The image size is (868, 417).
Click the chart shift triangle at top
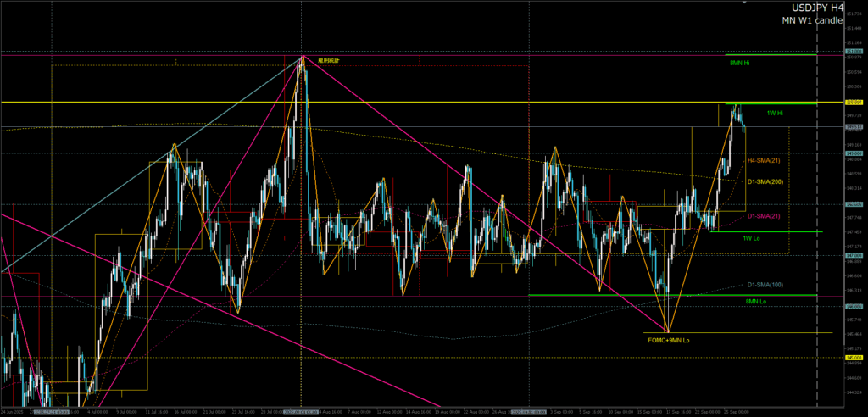click(816, 3)
